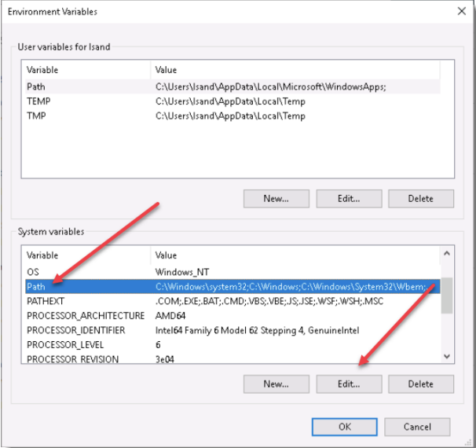This screenshot has width=476, height=448.
Task: Click WindowsApps path value in User variables
Action: click(270, 87)
